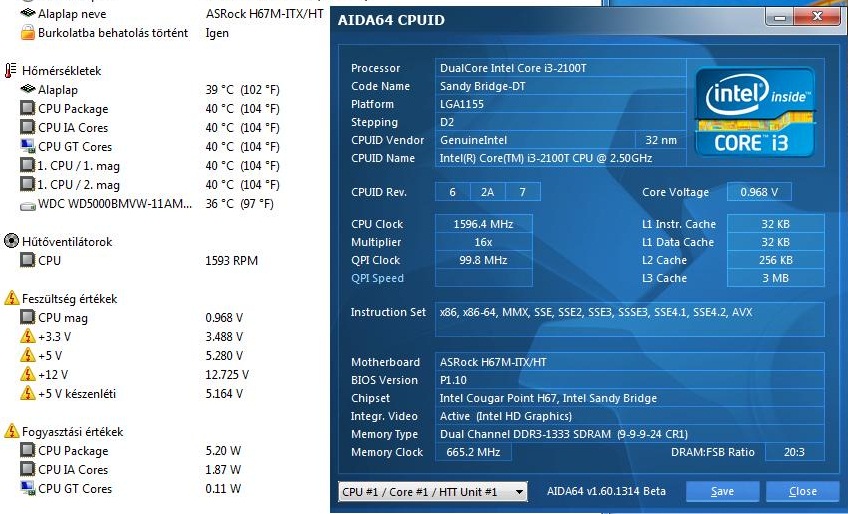This screenshot has width=848, height=514.
Task: Click the Memory Type Dual Channel DDR3-1333 value
Action: point(630,434)
